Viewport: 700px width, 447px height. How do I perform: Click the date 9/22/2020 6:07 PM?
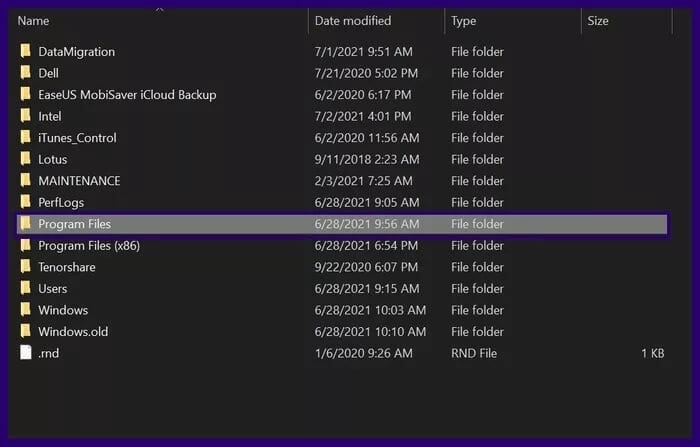pyautogui.click(x=366, y=267)
